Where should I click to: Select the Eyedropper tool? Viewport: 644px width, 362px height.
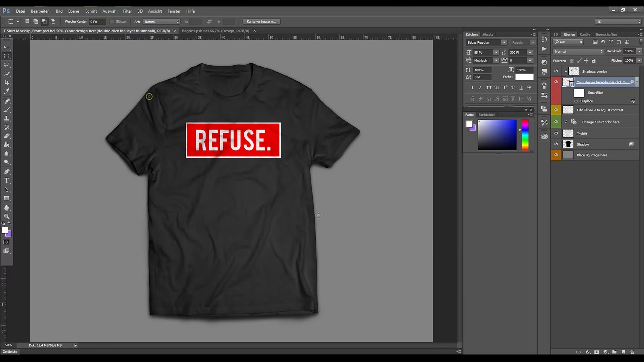click(x=7, y=92)
